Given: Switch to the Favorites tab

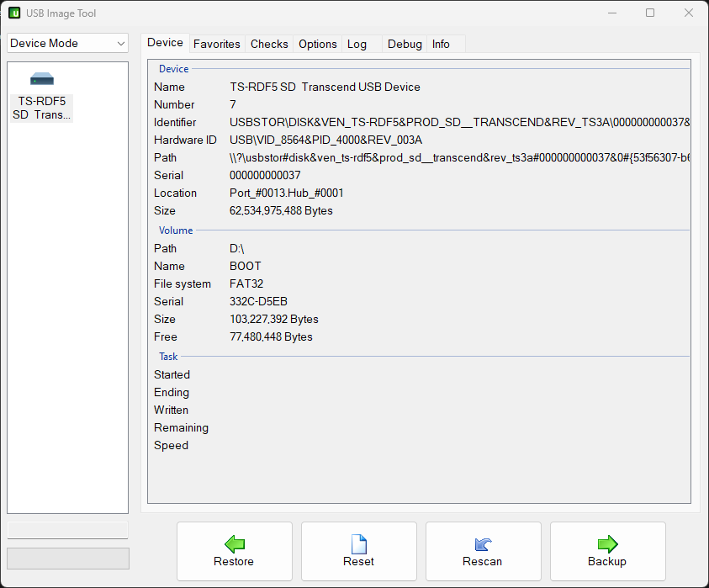Looking at the screenshot, I should click(x=217, y=44).
